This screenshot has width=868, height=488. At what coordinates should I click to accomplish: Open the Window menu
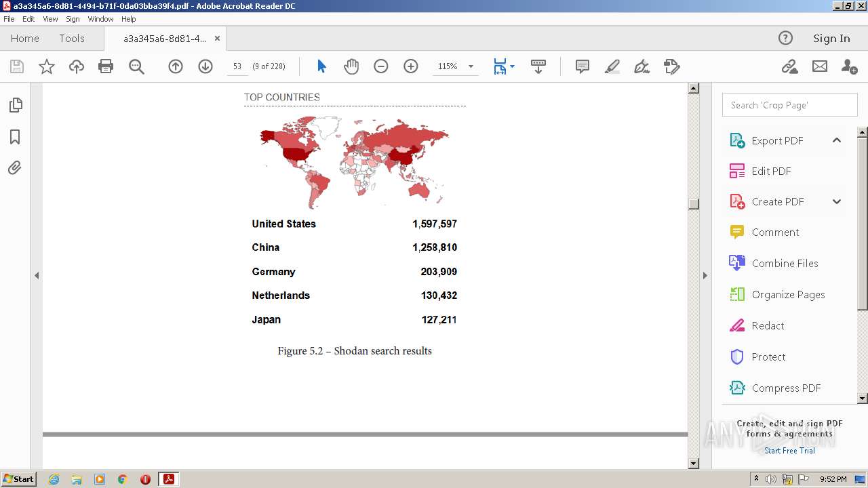point(100,19)
